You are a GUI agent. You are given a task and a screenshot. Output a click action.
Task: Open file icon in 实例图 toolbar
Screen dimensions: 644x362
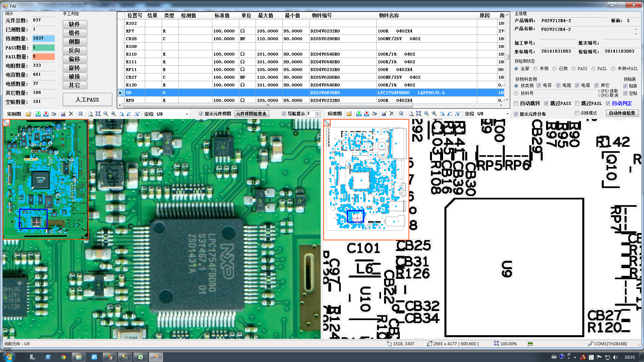[x=29, y=114]
